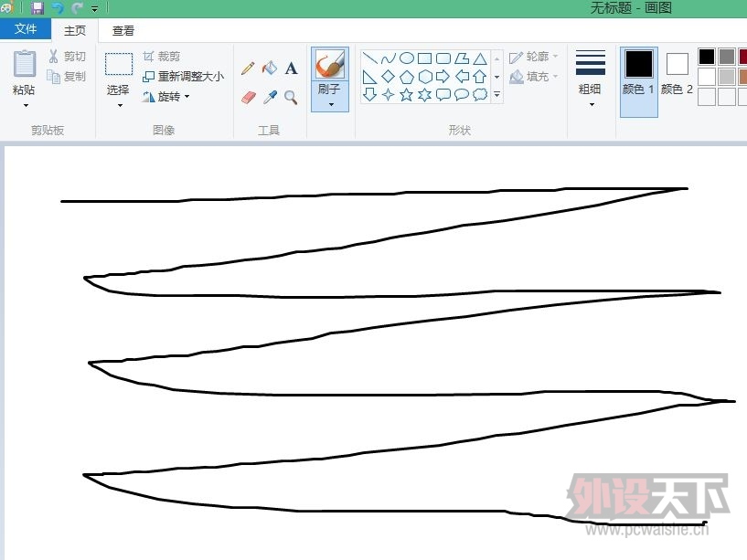Viewport: 747px width, 560px height.
Task: Open the 文件 file menu
Action: (x=26, y=29)
